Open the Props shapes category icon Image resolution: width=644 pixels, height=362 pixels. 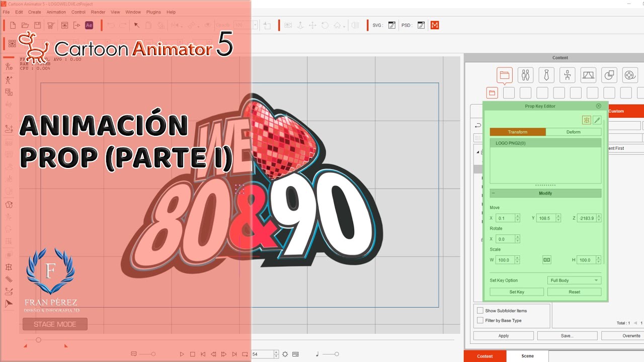609,75
